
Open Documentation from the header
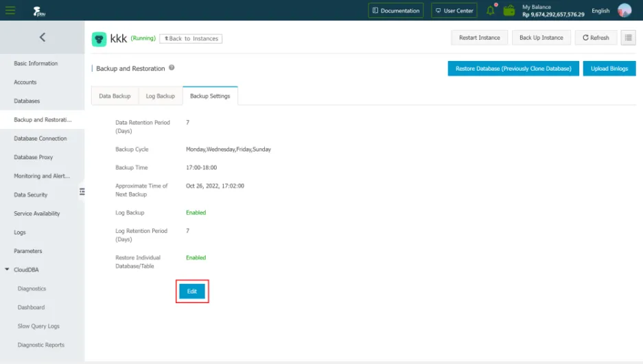tap(396, 11)
